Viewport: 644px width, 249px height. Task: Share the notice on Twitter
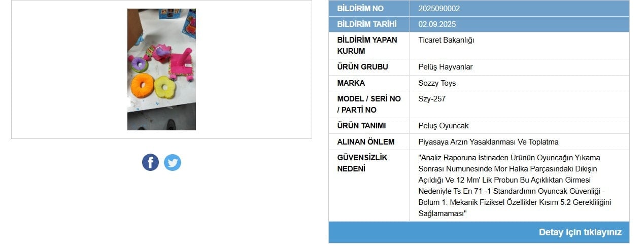(173, 162)
